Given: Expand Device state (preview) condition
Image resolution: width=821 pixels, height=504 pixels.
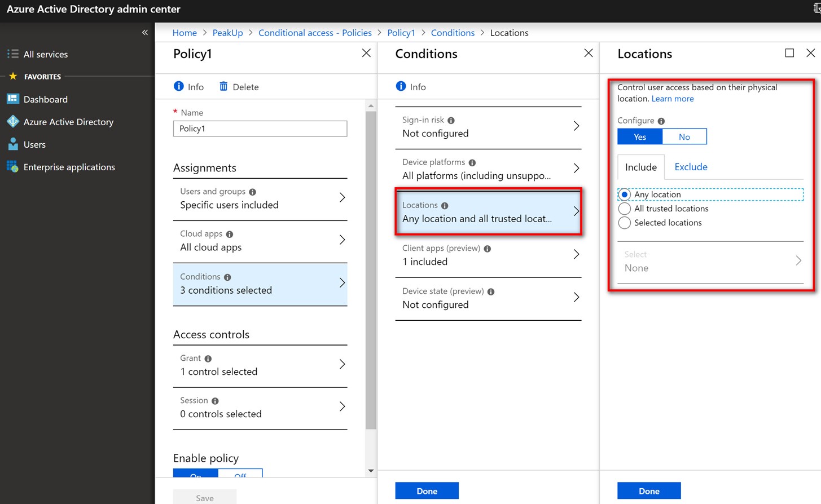Looking at the screenshot, I should click(488, 298).
